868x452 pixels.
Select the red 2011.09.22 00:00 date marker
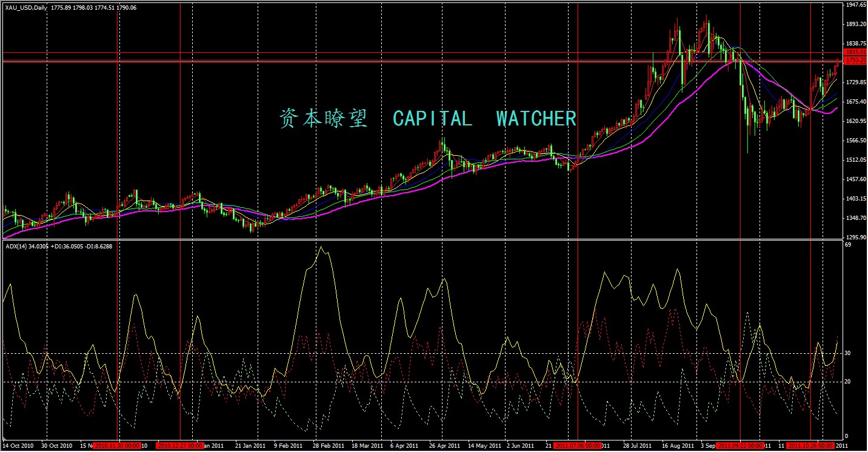pos(740,446)
